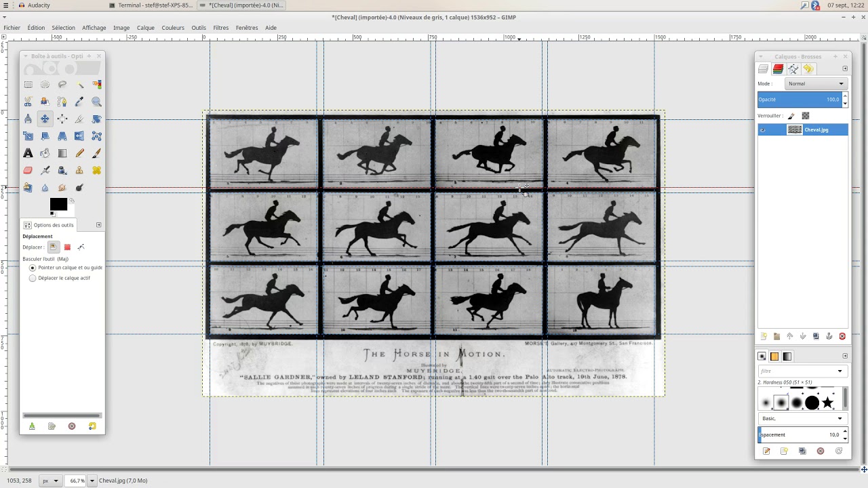The image size is (868, 488).
Task: Open the layer Mode Normal dropdown
Action: (816, 83)
